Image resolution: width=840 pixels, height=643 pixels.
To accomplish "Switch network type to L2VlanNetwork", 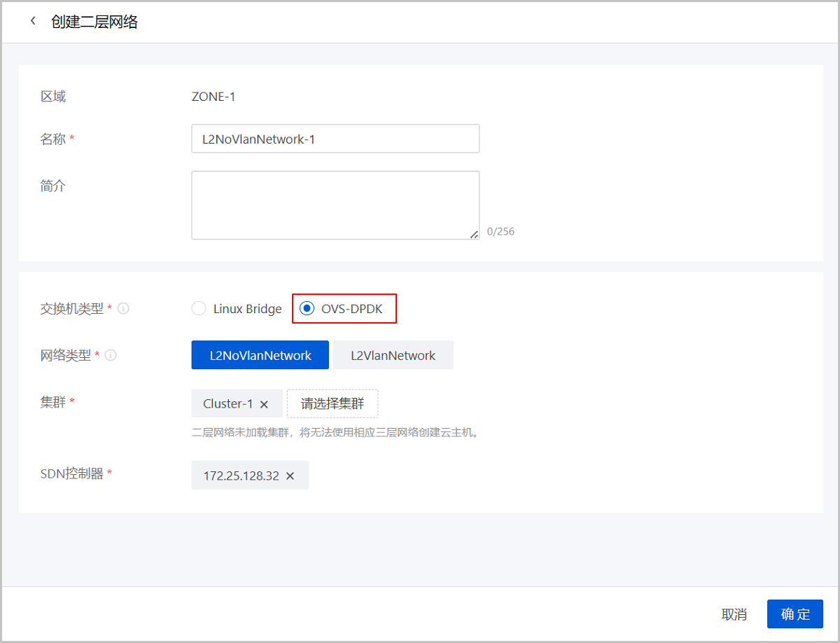I will coord(393,355).
